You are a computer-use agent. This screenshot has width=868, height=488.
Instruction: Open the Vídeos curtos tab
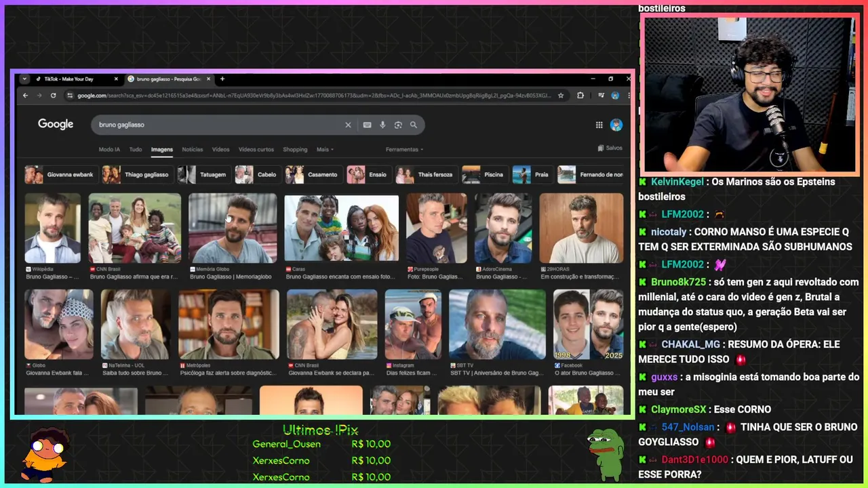tap(256, 149)
